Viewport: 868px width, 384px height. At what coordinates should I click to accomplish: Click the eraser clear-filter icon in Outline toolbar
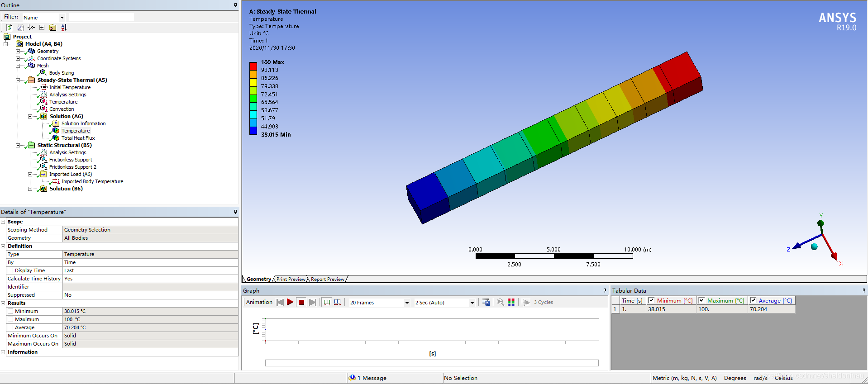tap(20, 28)
